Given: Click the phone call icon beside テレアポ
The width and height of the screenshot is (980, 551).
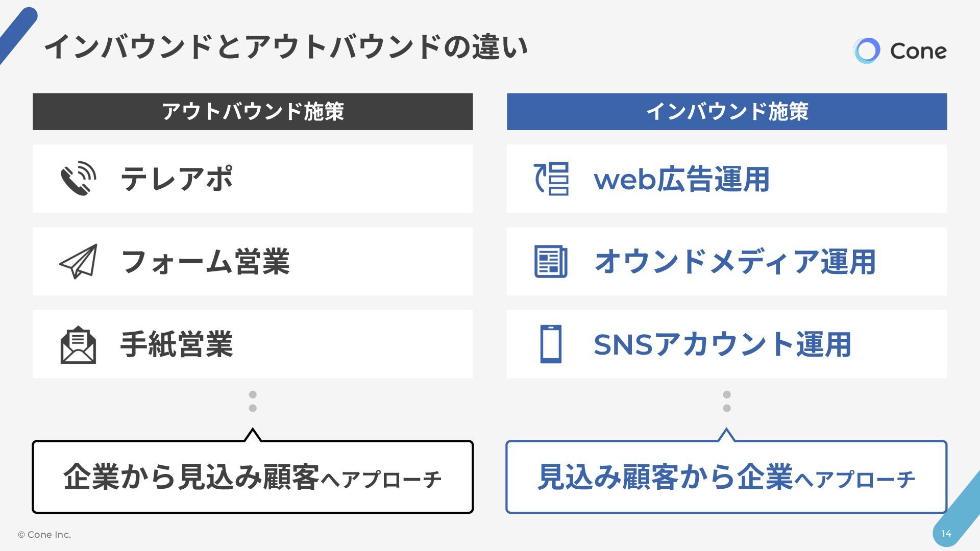Looking at the screenshot, I should point(78,179).
